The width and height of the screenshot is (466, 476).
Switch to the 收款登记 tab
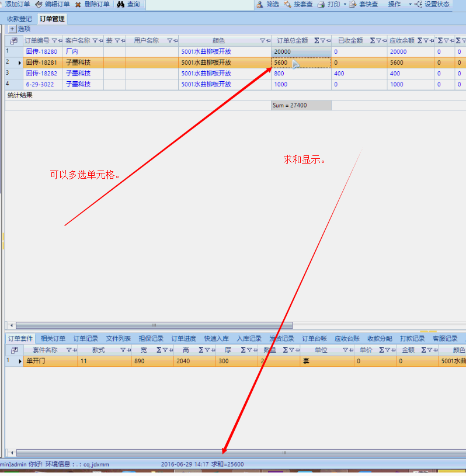pos(19,19)
